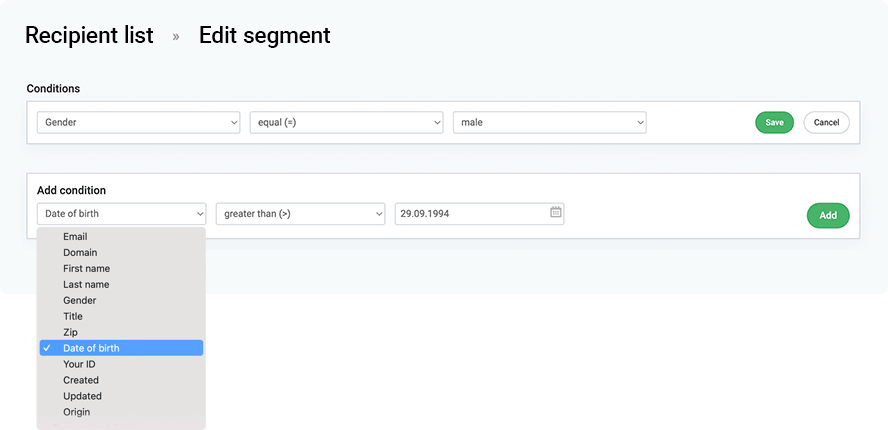Screen dimensions: 888x430
Task: Open the Gender field dropdown
Action: click(x=139, y=122)
